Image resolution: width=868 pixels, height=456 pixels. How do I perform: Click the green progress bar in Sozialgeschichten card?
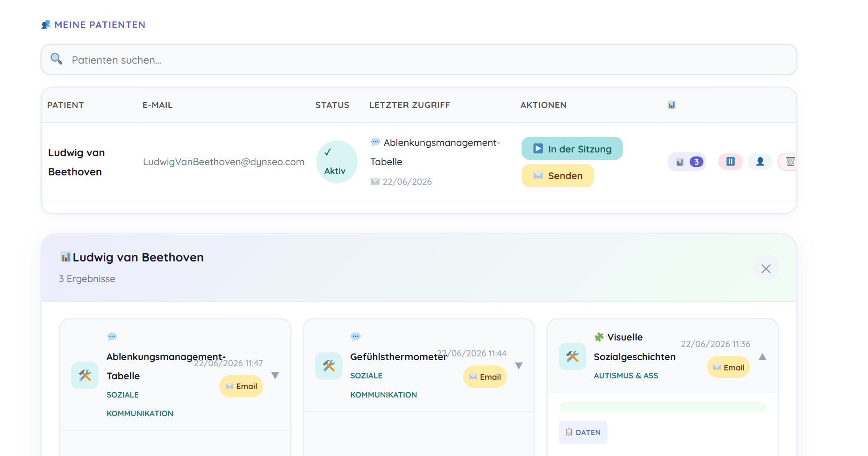click(x=662, y=407)
